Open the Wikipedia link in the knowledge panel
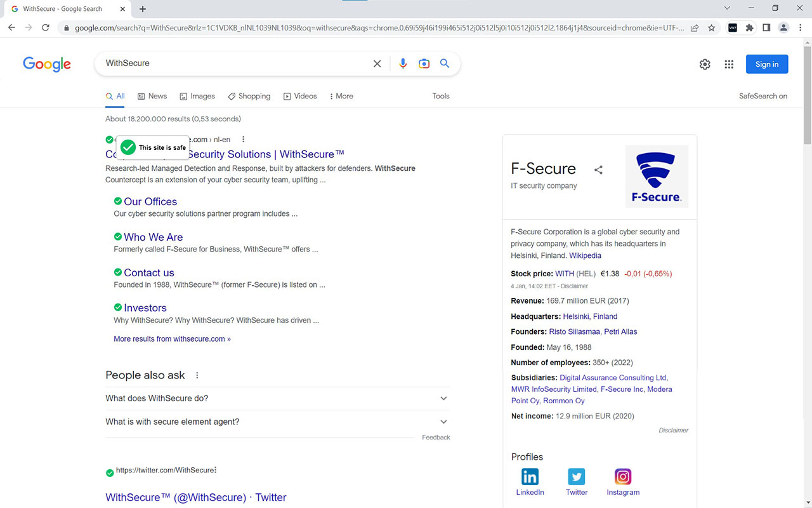 584,255
